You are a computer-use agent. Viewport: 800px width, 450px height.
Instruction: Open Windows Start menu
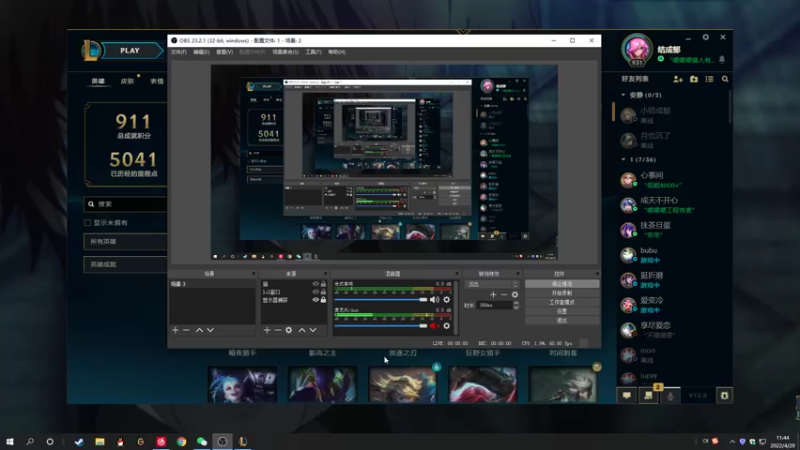tap(10, 441)
